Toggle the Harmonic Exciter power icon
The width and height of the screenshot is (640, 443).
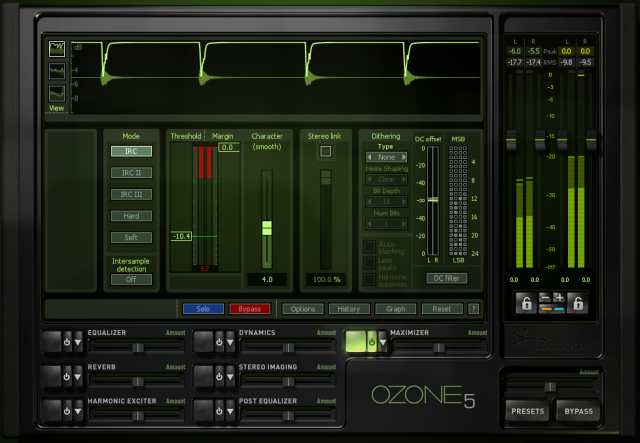point(67,411)
